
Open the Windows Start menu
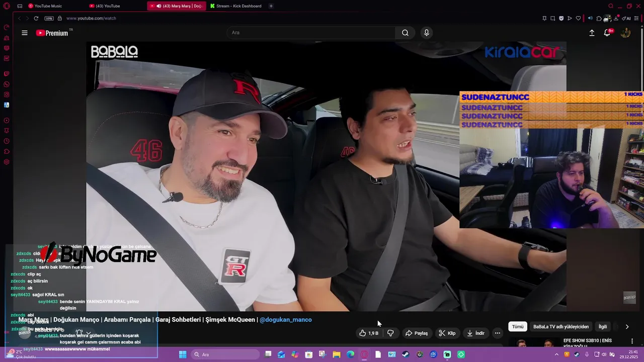pos(183,354)
